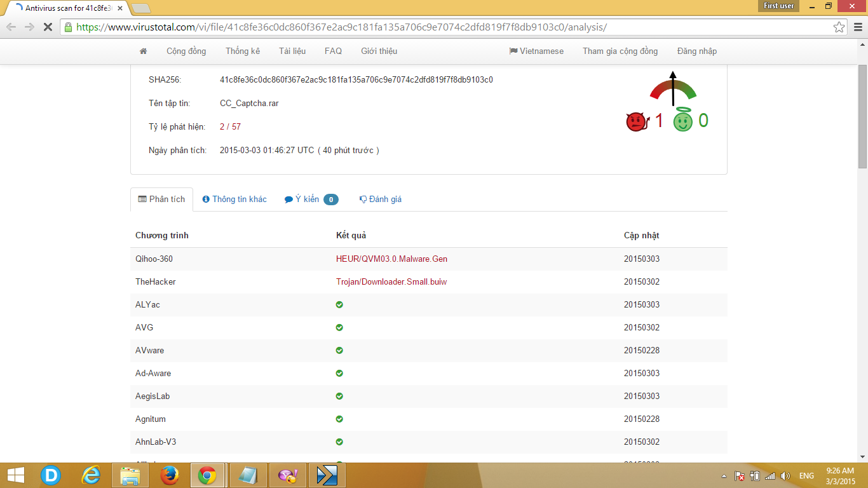Open a new browser tab

click(x=141, y=8)
